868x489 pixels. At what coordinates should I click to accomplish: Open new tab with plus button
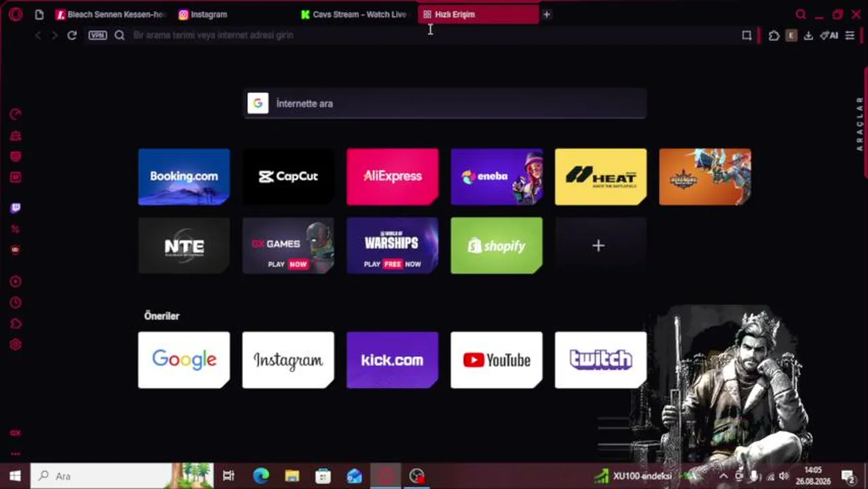547,14
